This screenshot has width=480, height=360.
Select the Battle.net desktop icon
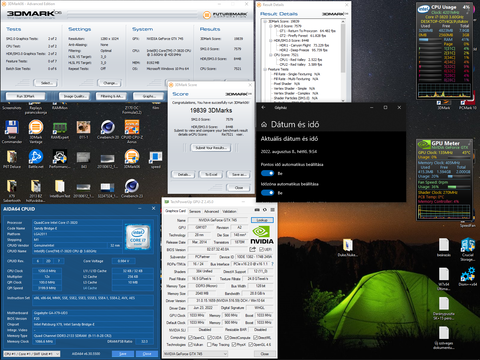point(36,159)
